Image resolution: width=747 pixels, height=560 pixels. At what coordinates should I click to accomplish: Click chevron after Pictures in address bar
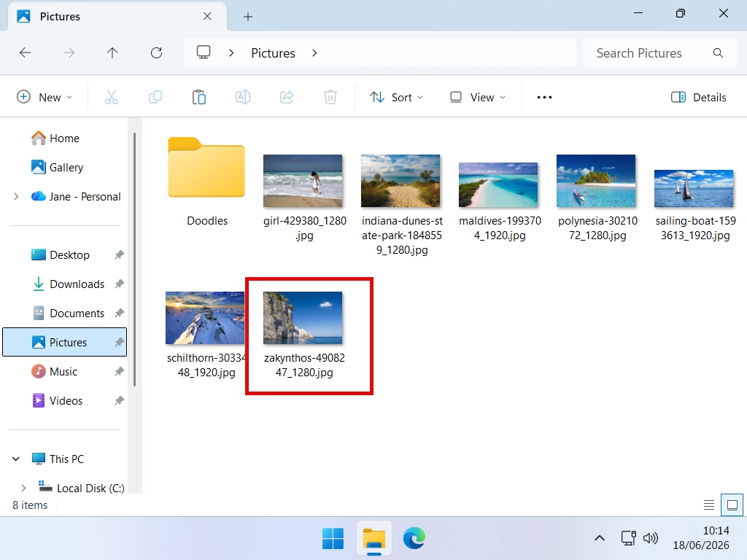(x=314, y=52)
